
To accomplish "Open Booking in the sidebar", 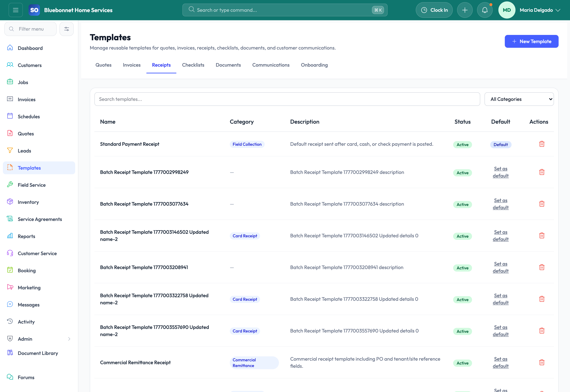I will pyautogui.click(x=39, y=270).
